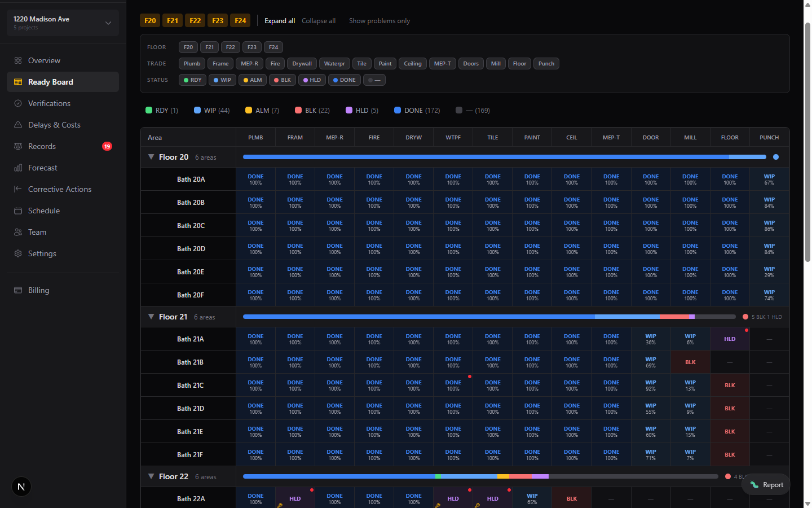Click the Settings gear icon

pyautogui.click(x=18, y=253)
